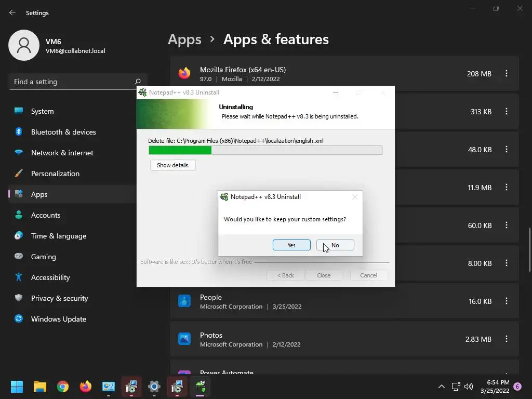
Task: Open Gaming settings
Action: (73, 257)
